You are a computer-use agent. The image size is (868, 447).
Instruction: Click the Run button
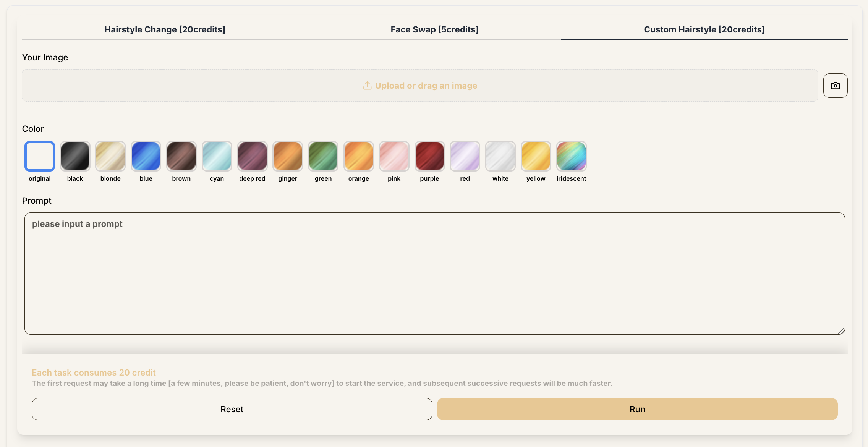click(637, 409)
